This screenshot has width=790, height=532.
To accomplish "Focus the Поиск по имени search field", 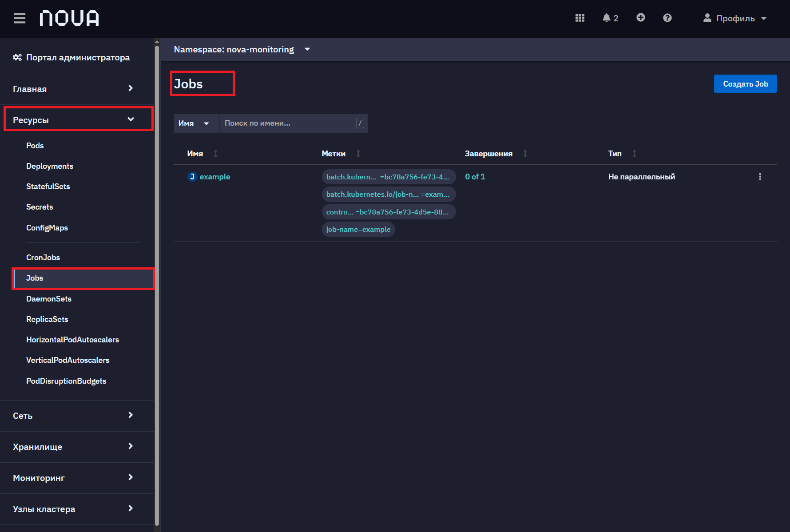I will coord(294,123).
